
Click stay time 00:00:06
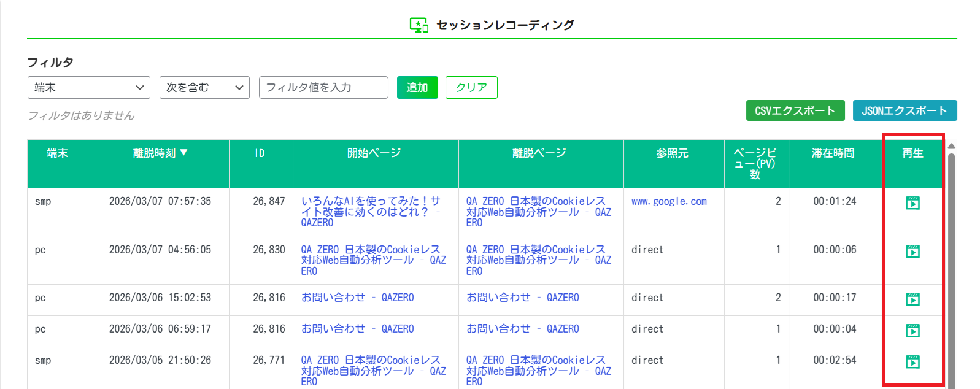pyautogui.click(x=835, y=250)
